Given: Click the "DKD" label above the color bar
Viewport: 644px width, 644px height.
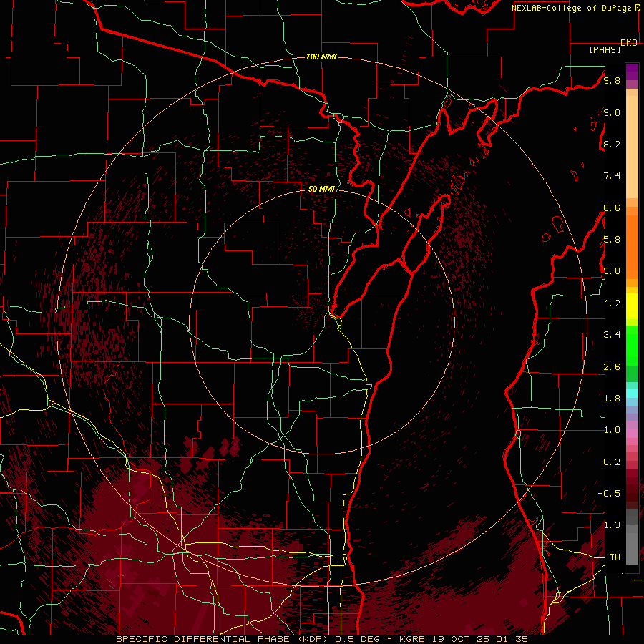Looking at the screenshot, I should [x=629, y=43].
